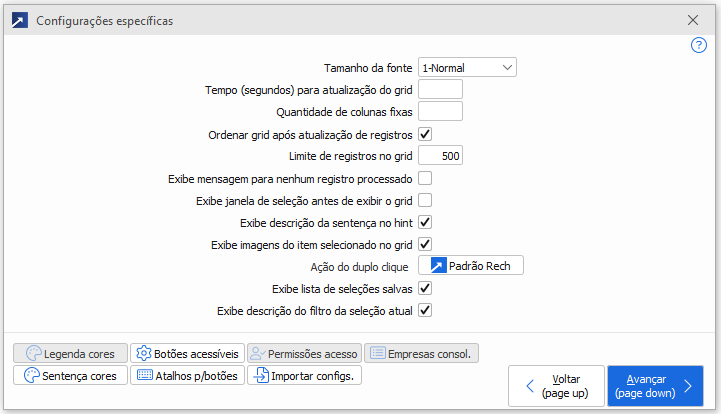Expand the Tamanho da fonte dropdown

coord(467,67)
